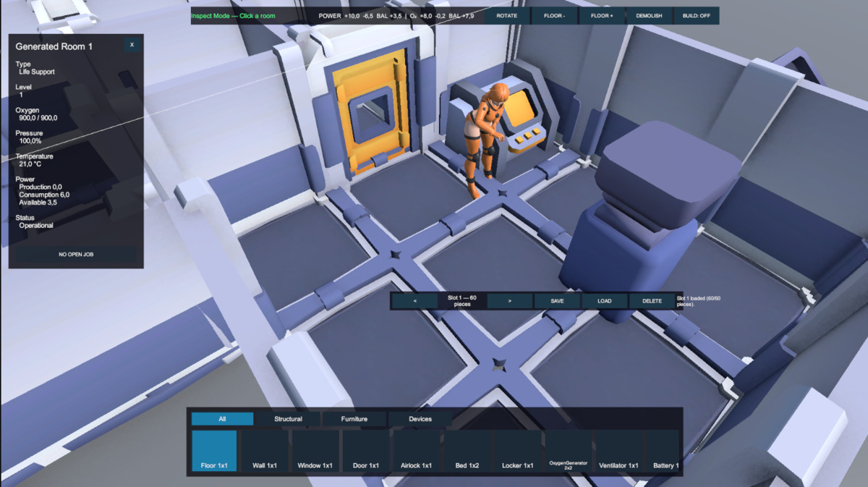This screenshot has height=487, width=868.
Task: Choose the Battery piece
Action: click(663, 451)
